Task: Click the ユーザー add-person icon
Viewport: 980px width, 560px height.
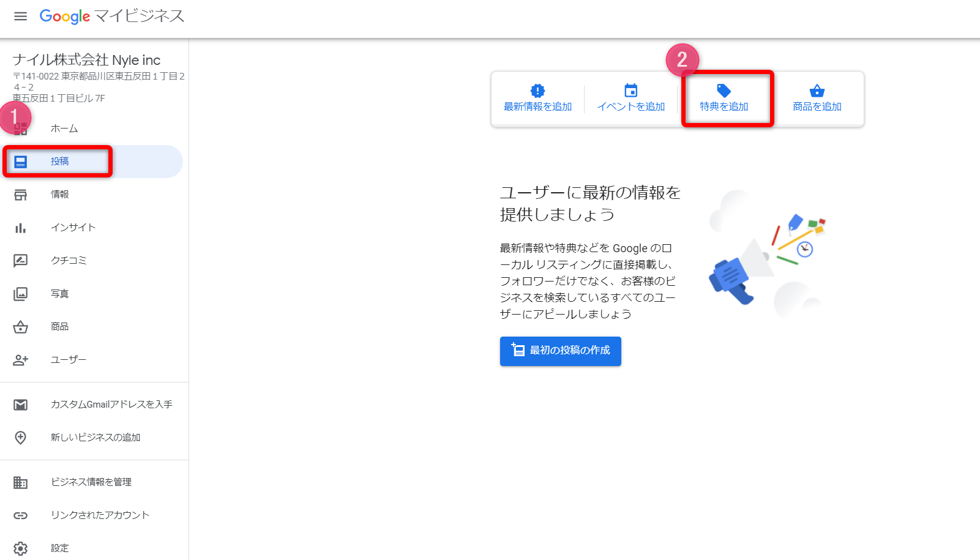Action: [21, 360]
